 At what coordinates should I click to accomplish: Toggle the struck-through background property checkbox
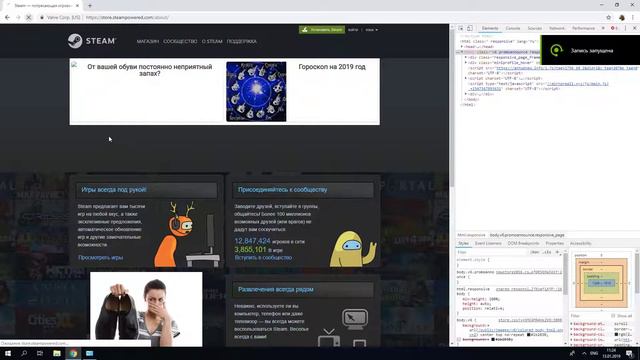(x=459, y=339)
